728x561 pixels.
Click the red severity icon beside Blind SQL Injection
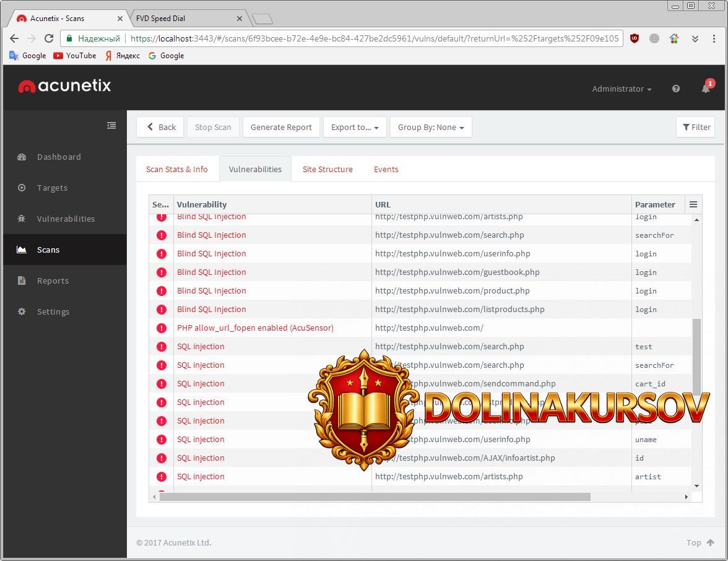(161, 235)
